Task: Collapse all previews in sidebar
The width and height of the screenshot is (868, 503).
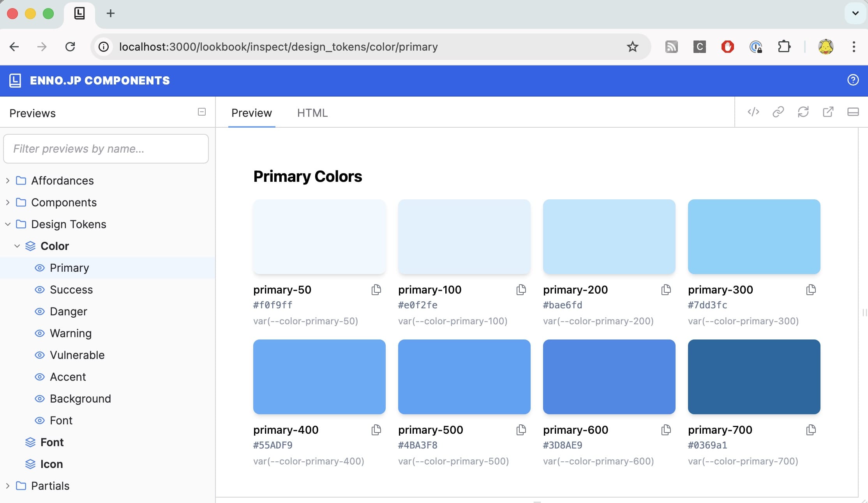Action: coord(202,112)
